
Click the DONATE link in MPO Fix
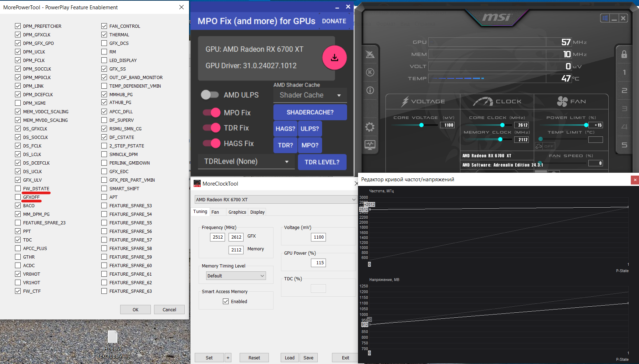click(334, 21)
